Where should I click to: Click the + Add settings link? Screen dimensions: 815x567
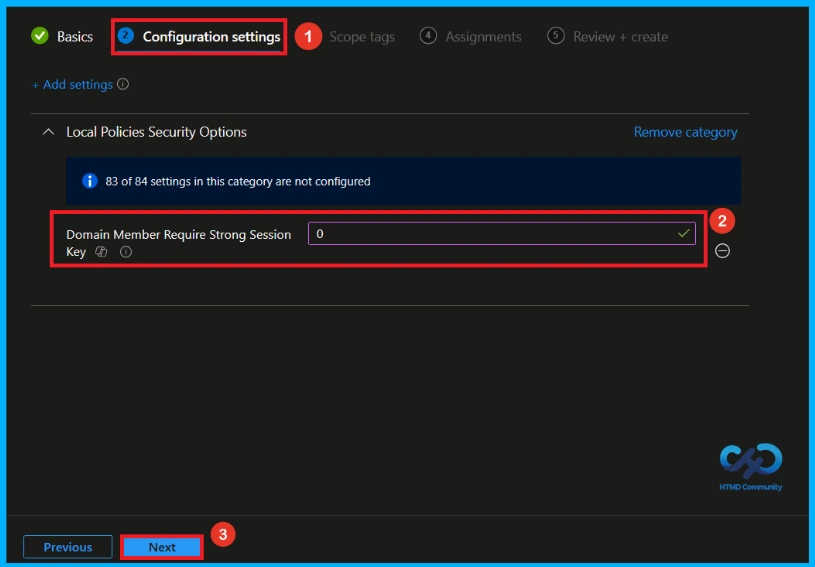[x=73, y=85]
